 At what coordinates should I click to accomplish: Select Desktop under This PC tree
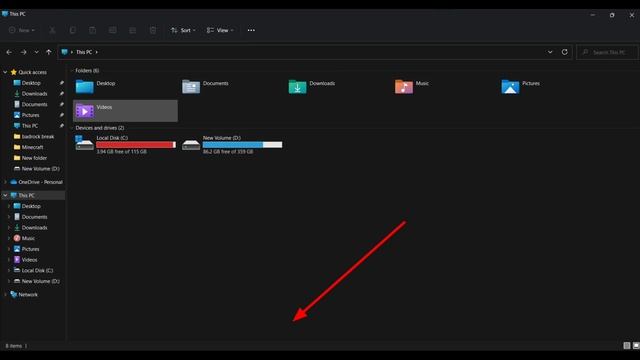31,206
